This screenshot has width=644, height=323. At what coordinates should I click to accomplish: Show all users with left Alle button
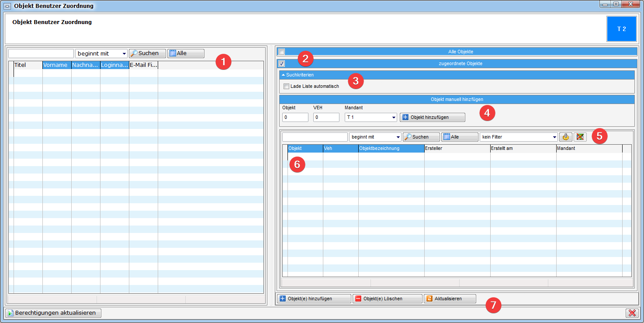click(186, 53)
